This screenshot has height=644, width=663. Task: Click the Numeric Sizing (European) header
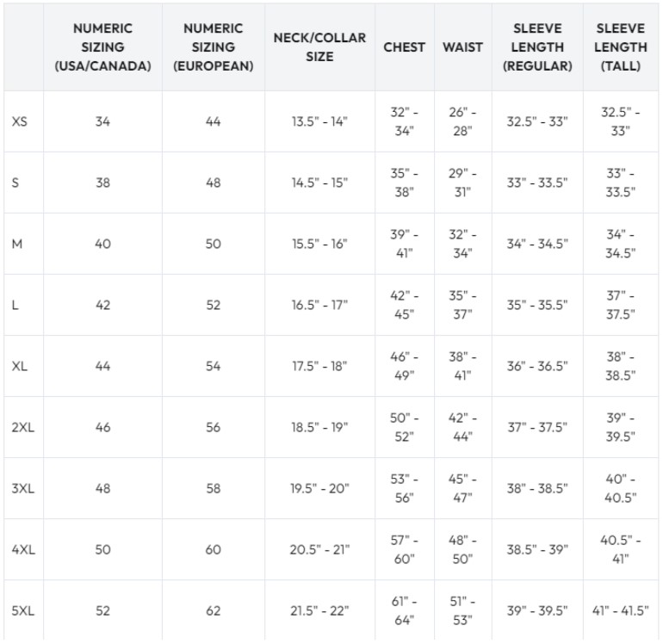214,47
